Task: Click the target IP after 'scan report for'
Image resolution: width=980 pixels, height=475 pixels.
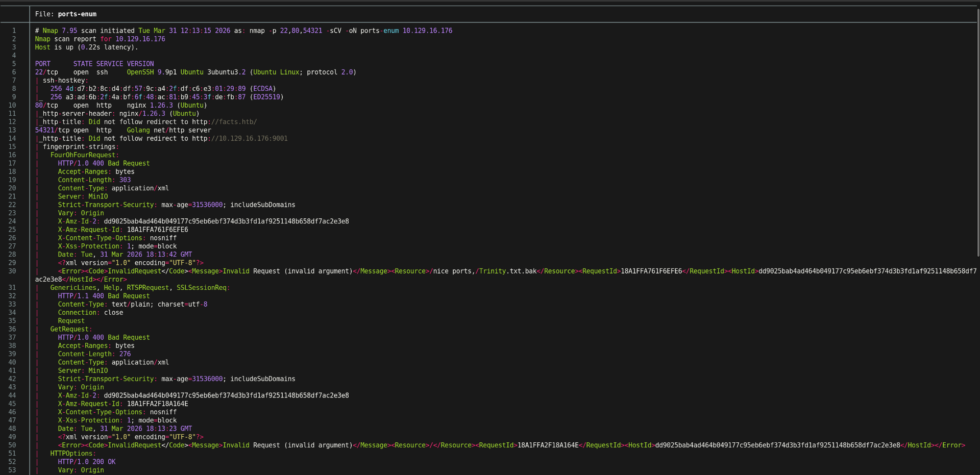Action: (x=140, y=39)
